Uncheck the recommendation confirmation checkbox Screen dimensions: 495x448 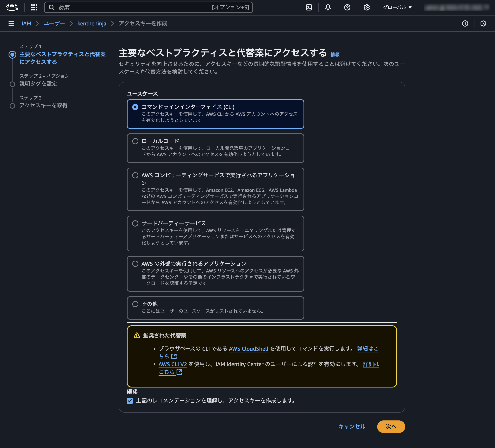coord(130,401)
